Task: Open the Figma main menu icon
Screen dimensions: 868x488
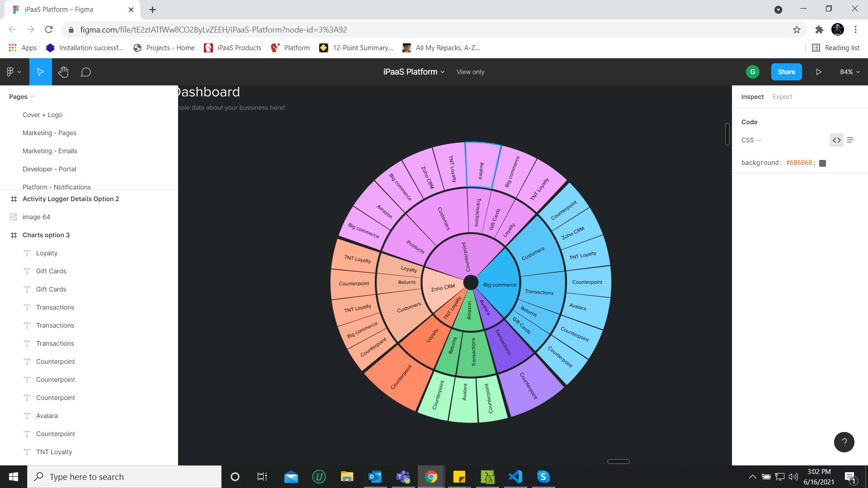Action: 13,72
